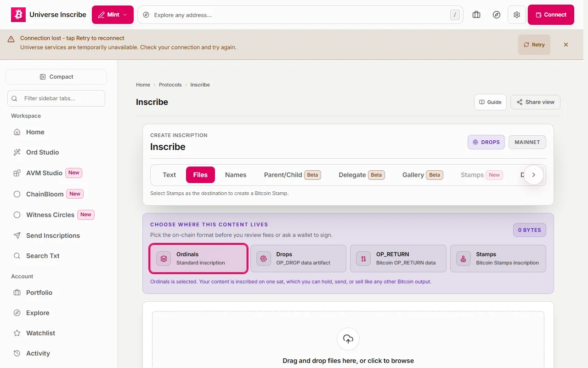Switch to the Delegate tab
The image size is (588, 368).
click(x=362, y=175)
